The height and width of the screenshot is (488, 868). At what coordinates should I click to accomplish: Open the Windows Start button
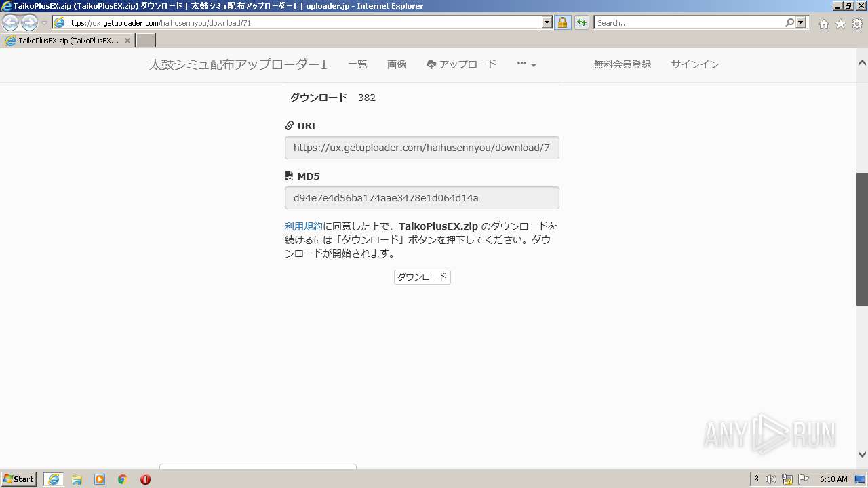click(19, 479)
